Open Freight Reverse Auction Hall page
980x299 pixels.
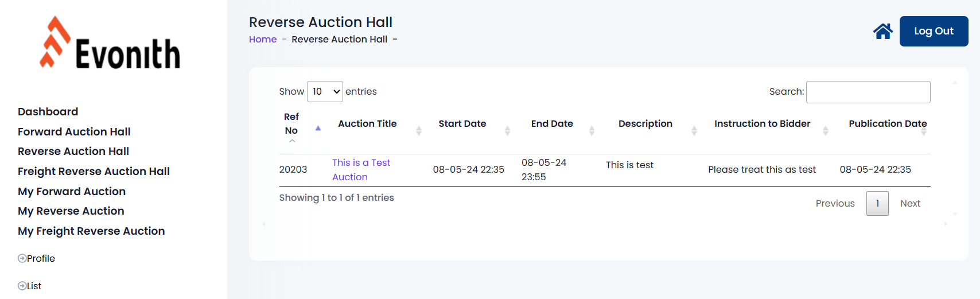click(x=94, y=172)
